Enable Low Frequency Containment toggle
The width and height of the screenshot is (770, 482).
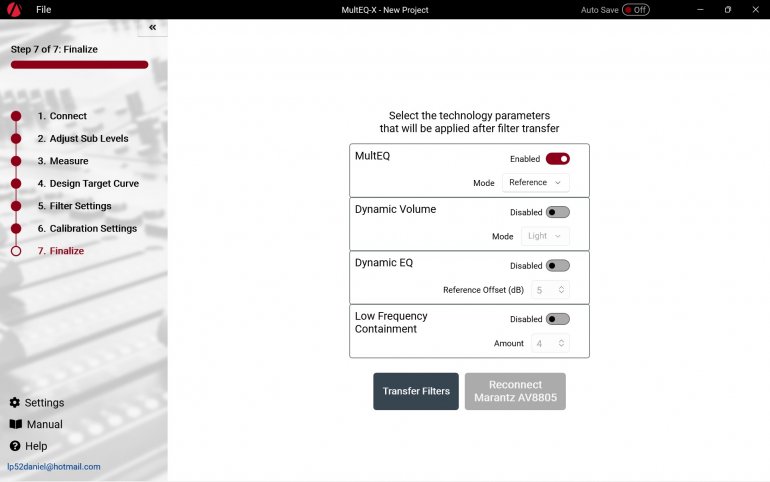[x=557, y=319]
